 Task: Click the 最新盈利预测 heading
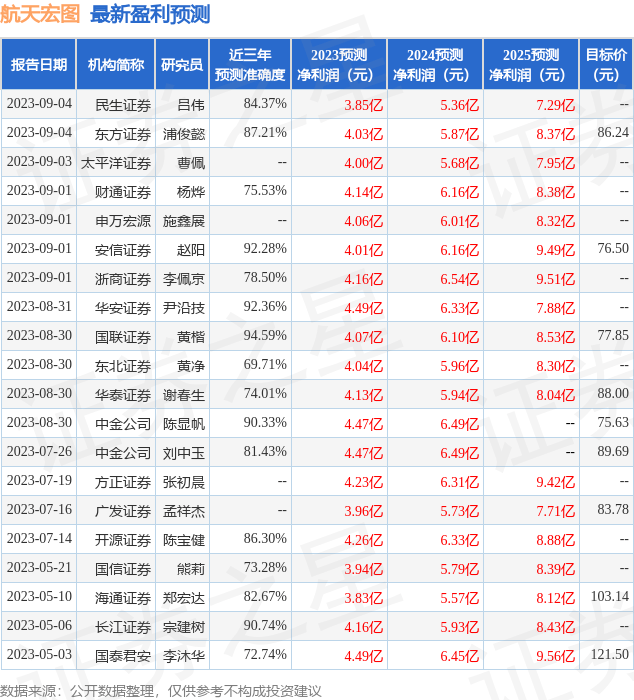tap(150, 14)
